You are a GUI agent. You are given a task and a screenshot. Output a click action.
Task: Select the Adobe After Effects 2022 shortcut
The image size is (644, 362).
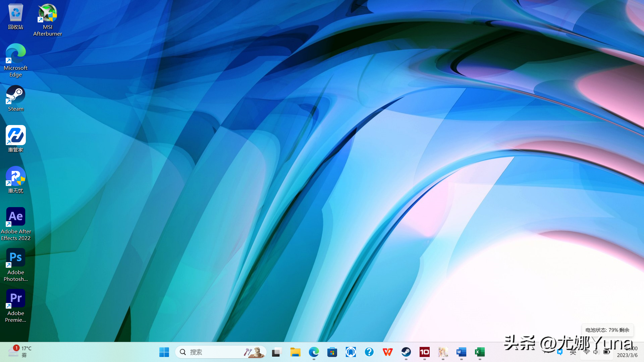(x=15, y=224)
